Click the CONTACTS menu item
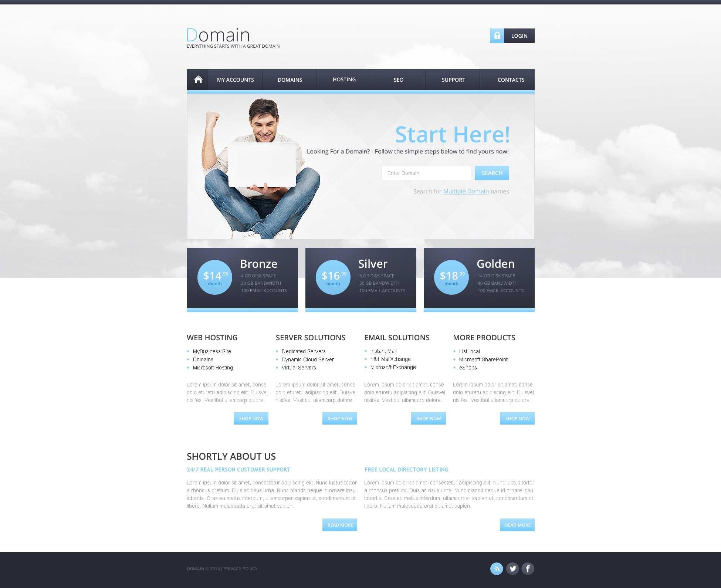This screenshot has width=721, height=588. (x=510, y=80)
